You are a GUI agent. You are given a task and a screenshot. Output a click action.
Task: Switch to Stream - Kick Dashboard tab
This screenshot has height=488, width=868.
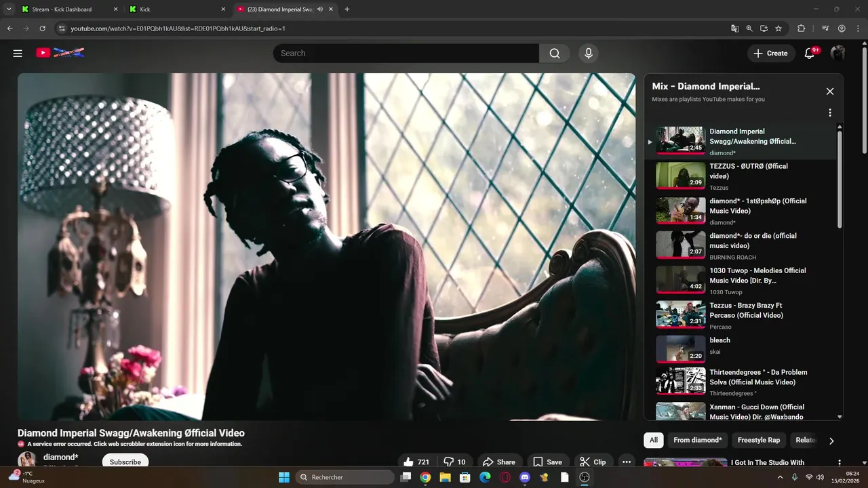[x=69, y=9]
